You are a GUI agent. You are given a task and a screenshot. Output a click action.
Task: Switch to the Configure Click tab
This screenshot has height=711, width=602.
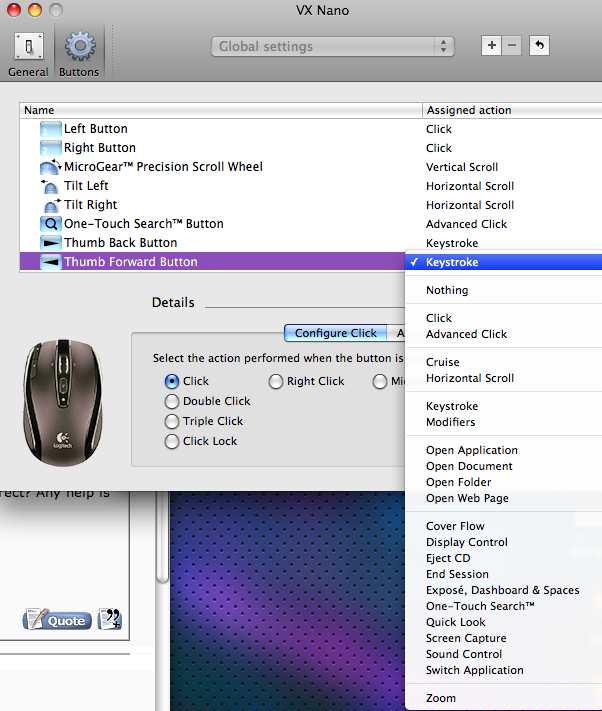(335, 333)
